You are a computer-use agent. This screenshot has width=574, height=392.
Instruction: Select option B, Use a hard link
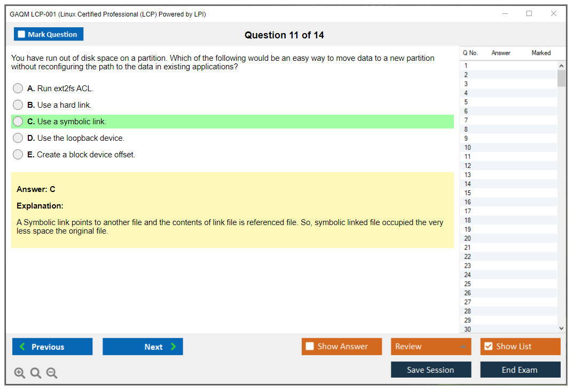click(x=18, y=105)
